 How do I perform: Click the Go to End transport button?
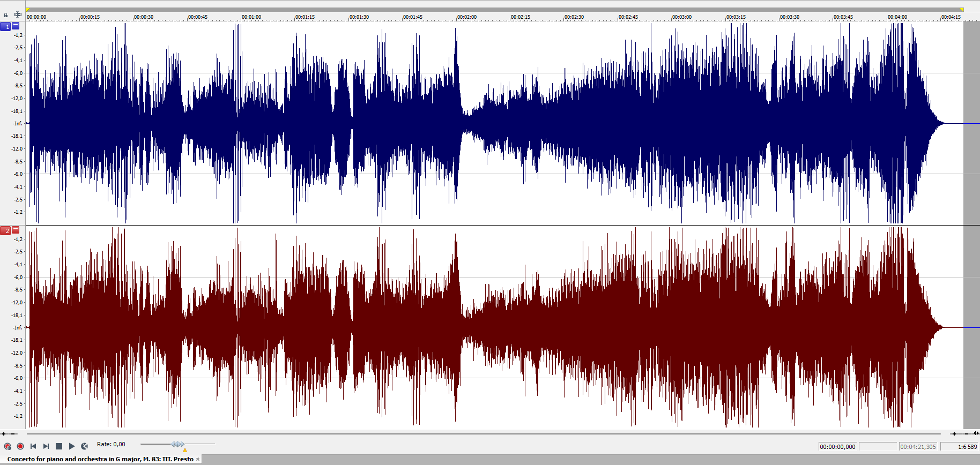point(46,446)
